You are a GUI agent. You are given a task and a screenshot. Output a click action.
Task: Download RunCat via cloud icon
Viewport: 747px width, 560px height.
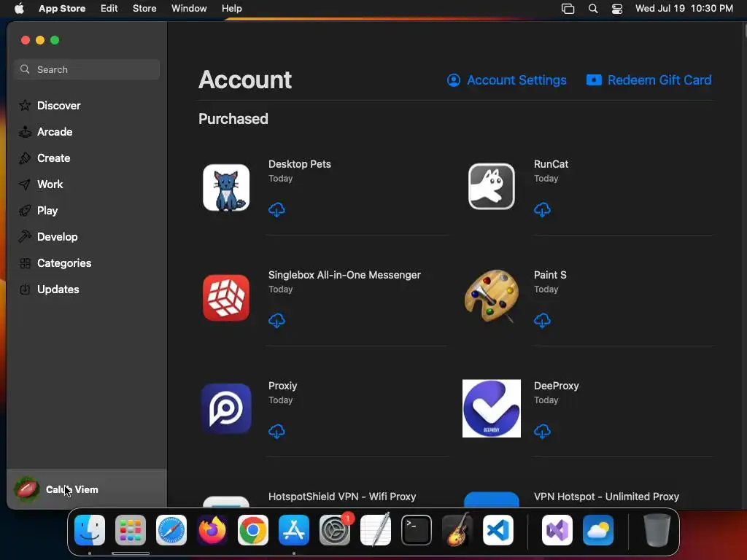pos(542,209)
